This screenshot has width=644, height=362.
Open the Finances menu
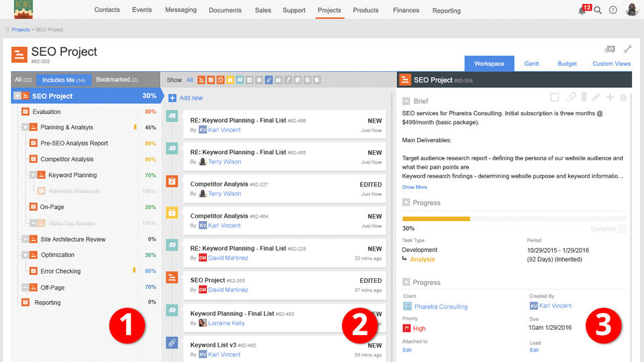click(406, 10)
